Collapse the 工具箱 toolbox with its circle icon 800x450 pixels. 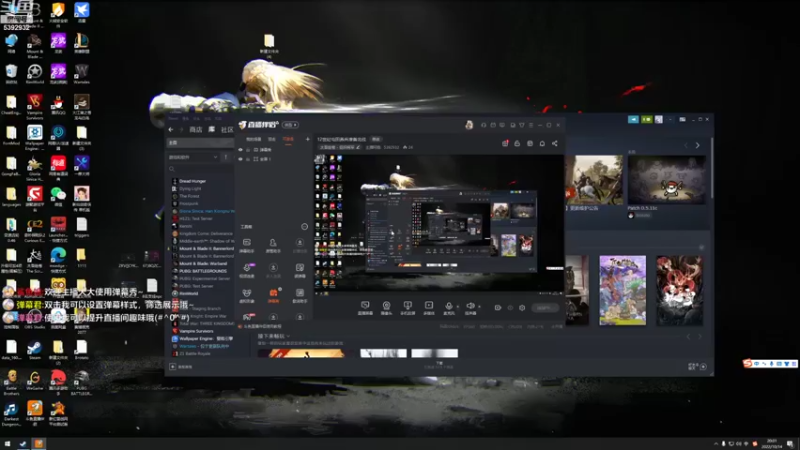305,227
